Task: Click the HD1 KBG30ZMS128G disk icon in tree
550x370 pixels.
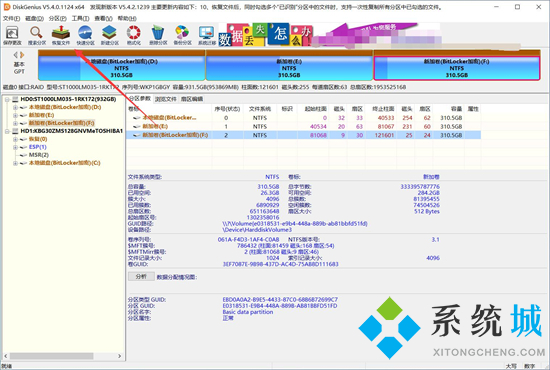Action: point(15,131)
